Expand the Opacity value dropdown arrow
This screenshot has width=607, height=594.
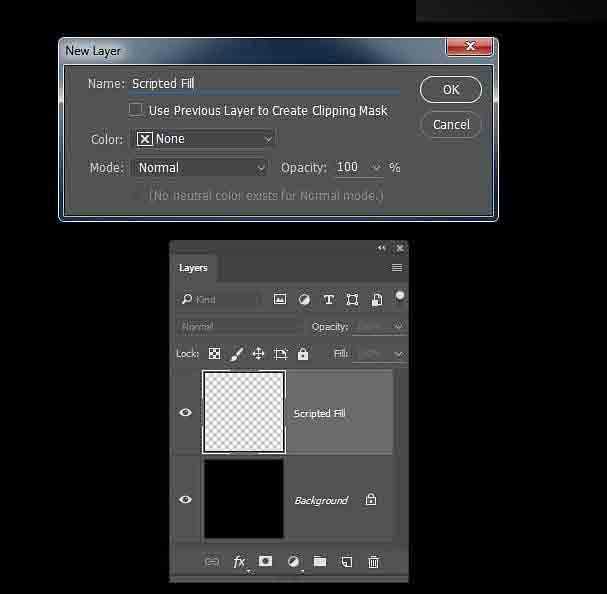click(376, 168)
